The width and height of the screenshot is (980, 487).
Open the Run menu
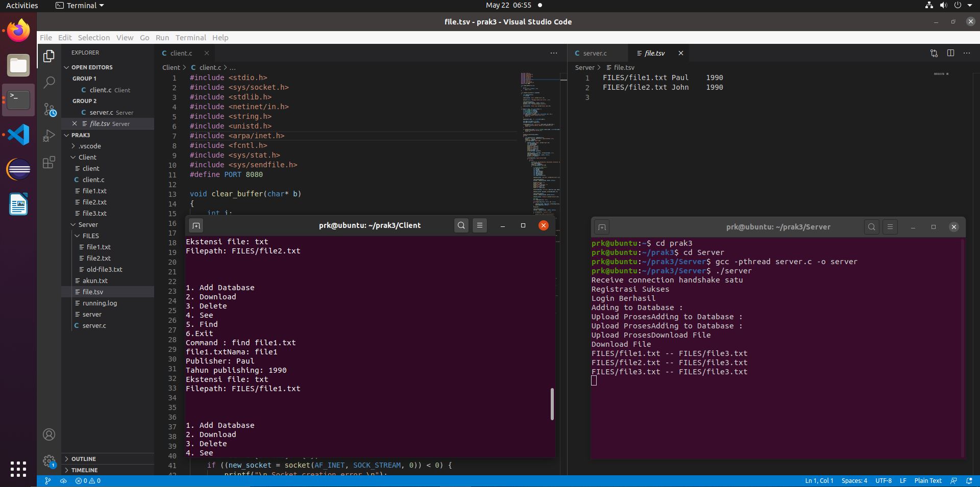pos(162,38)
